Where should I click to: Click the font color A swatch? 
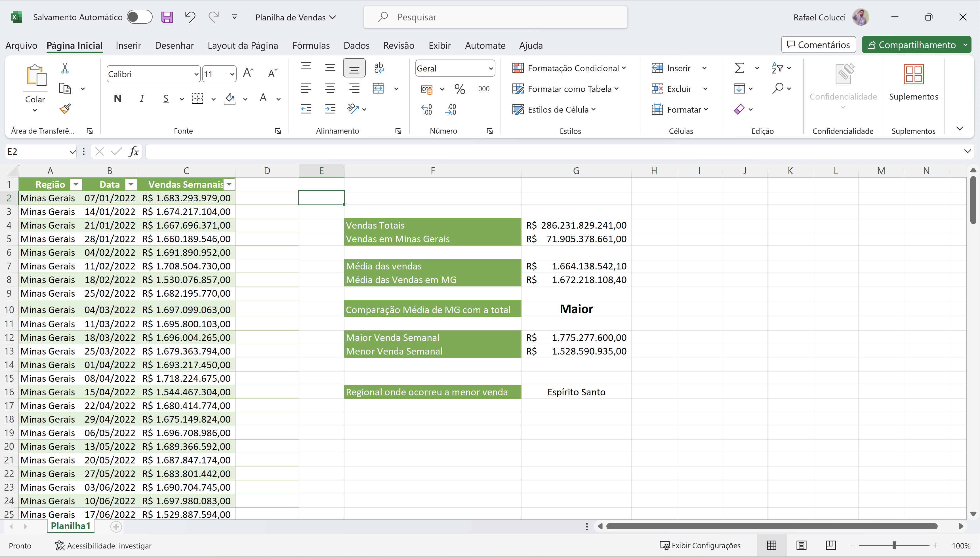coord(263,99)
